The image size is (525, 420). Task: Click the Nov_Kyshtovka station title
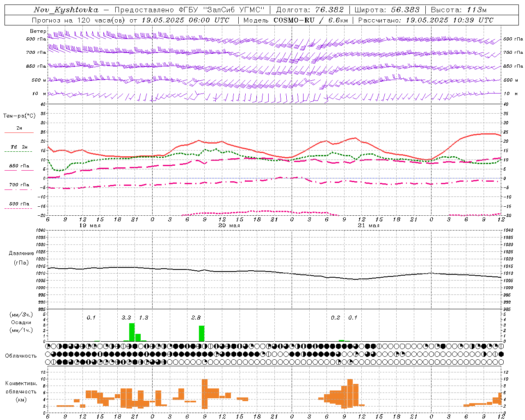coord(66,10)
